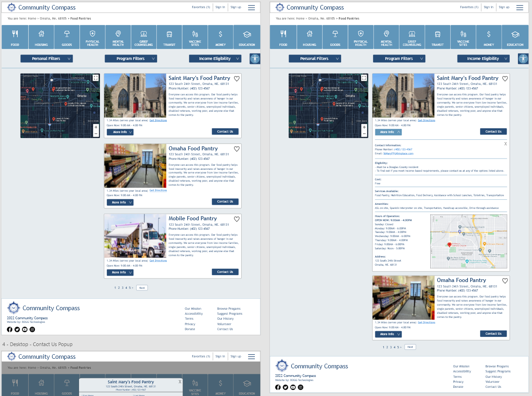Select the Food tile in right mockup

coord(283,37)
